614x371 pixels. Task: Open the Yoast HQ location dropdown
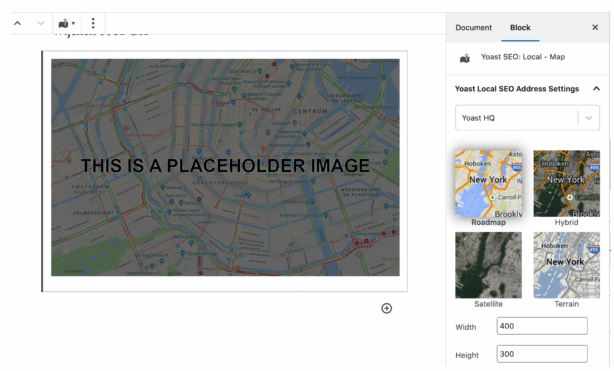527,118
